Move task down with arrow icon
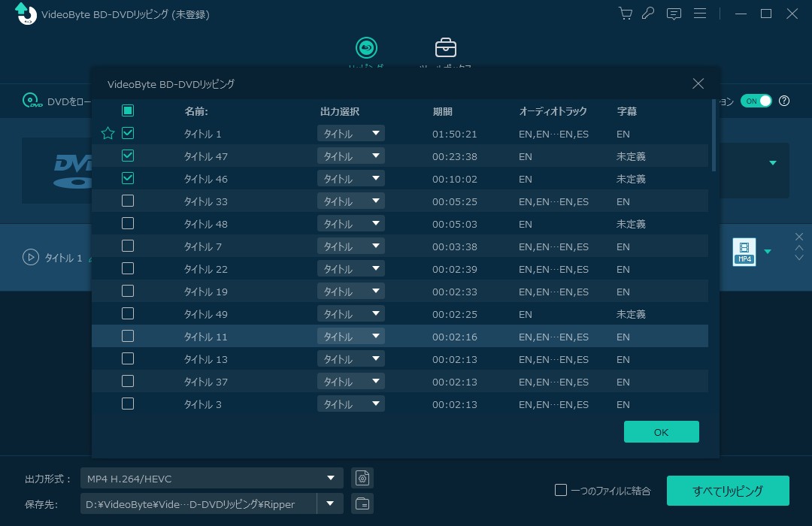This screenshot has height=526, width=812. tap(799, 257)
